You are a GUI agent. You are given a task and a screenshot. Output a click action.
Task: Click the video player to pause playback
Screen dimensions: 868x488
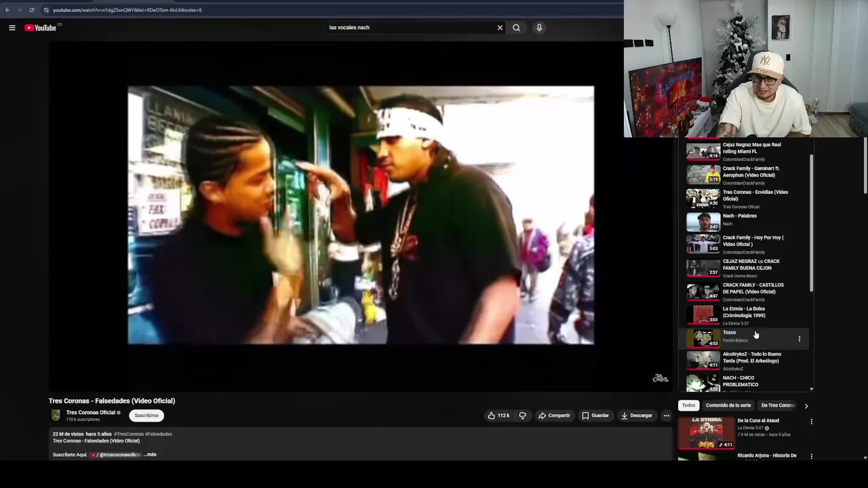click(x=361, y=215)
